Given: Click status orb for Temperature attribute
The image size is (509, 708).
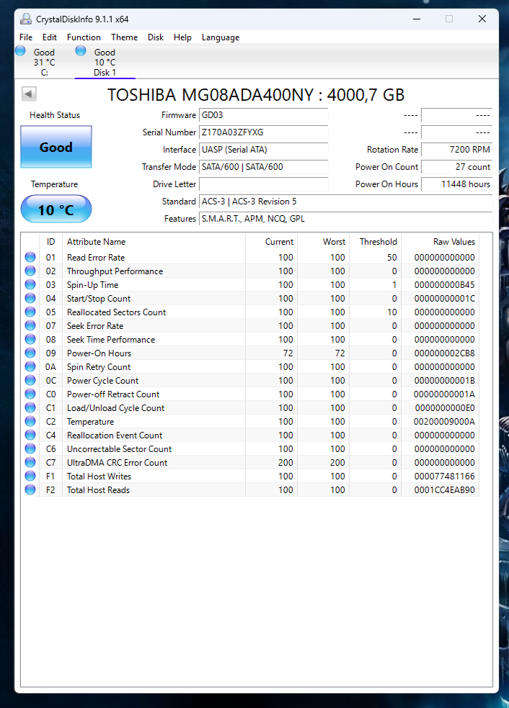Looking at the screenshot, I should (x=30, y=422).
